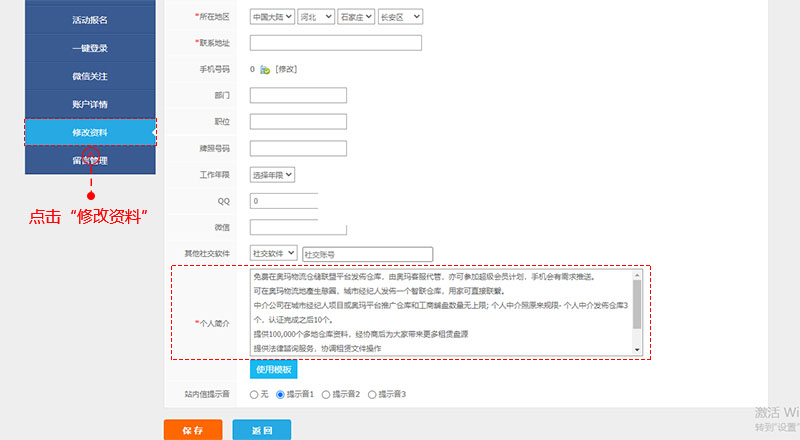Open the 选择年限 work years dropdown
This screenshot has height=440, width=800.
tap(272, 174)
